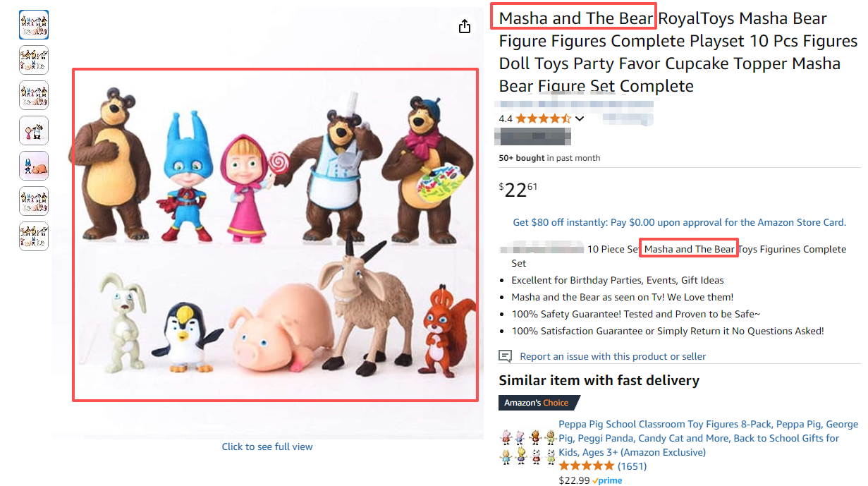View thumbnail of Masha with Bear only

coord(33,130)
